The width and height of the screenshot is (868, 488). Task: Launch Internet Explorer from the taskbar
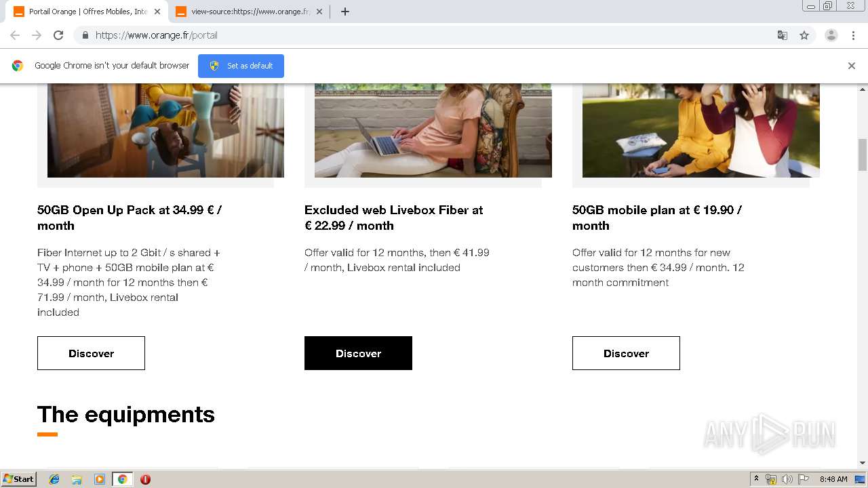click(54, 479)
